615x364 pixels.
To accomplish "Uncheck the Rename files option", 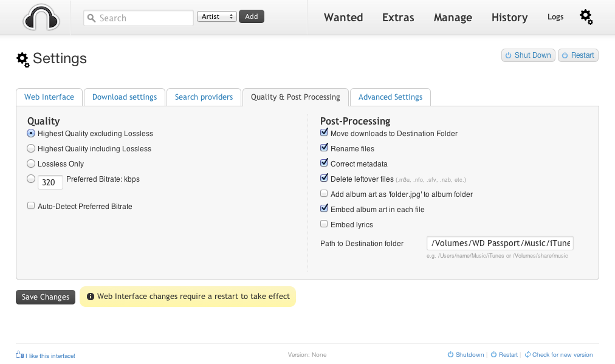I will 324,149.
